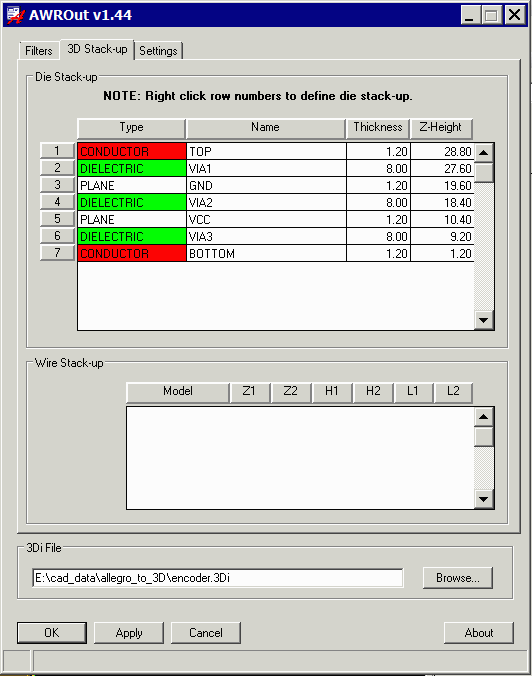
Task: Click the Cancel button
Action: pos(206,632)
